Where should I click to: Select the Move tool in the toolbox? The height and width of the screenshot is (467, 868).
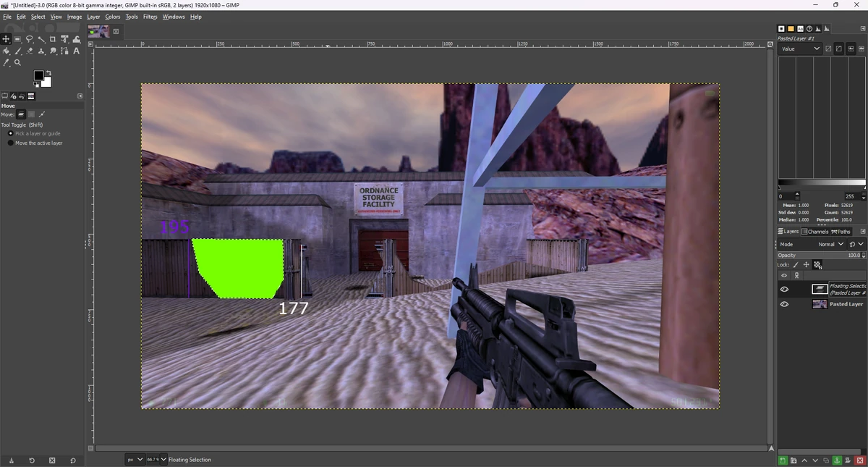coord(6,39)
